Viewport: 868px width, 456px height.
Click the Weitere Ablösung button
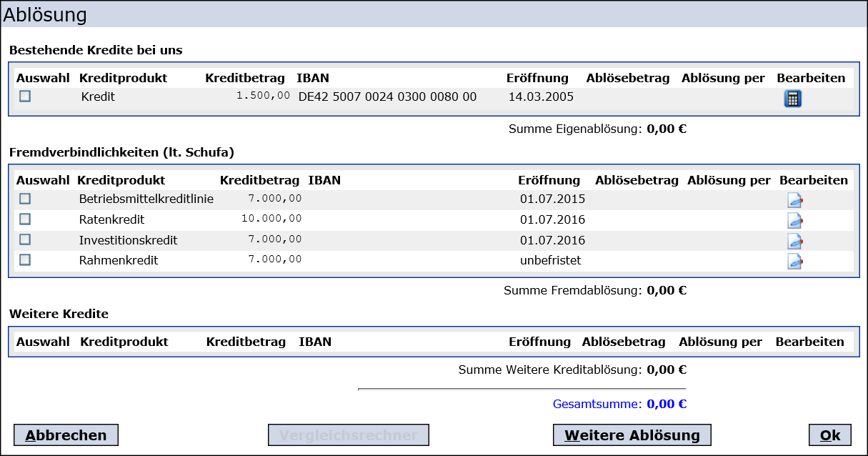[x=632, y=435]
